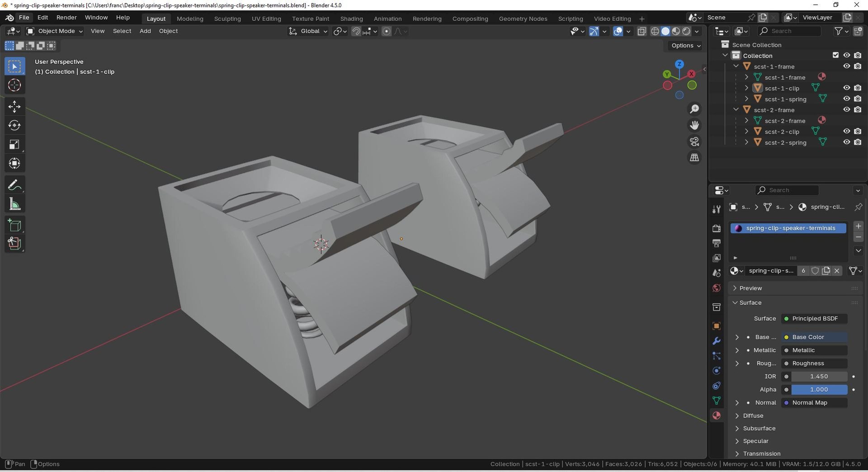This screenshot has width=868, height=472.
Task: Switch to wireframe viewport shading
Action: click(x=655, y=31)
